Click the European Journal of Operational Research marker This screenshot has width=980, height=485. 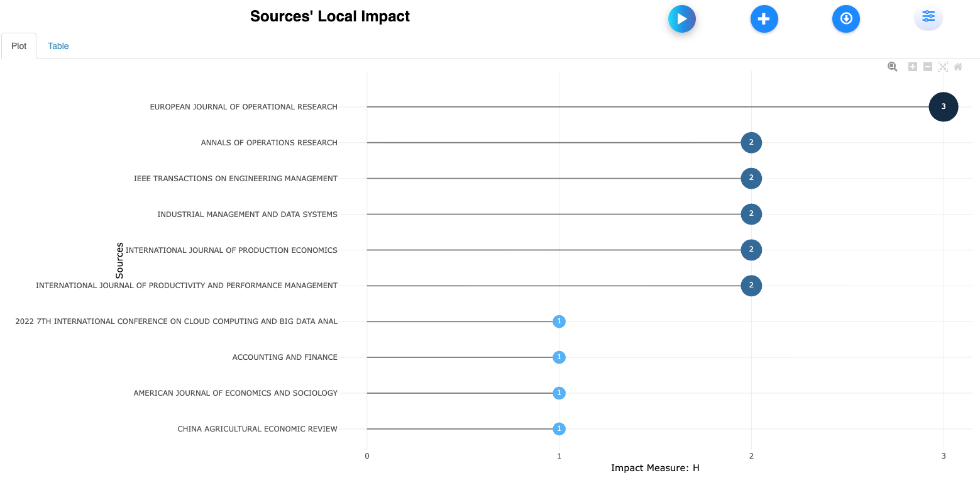(943, 107)
